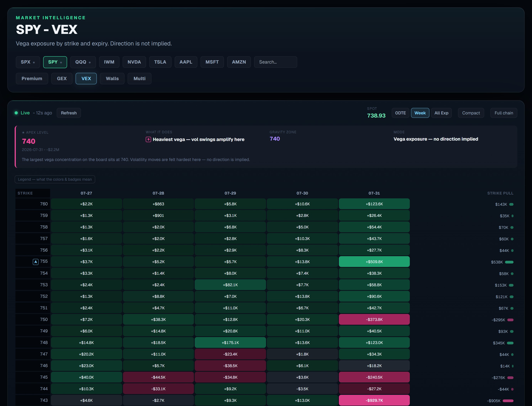Image resolution: width=532 pixels, height=406 pixels.
Task: Click the apex level value 740
Action: coord(29,141)
